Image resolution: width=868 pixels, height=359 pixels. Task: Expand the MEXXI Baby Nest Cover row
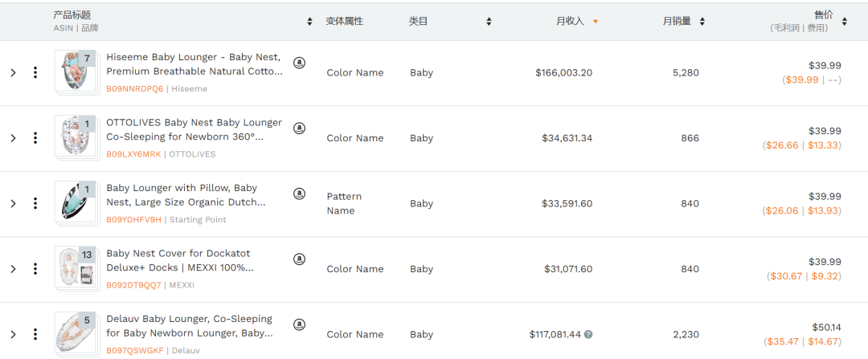click(14, 269)
